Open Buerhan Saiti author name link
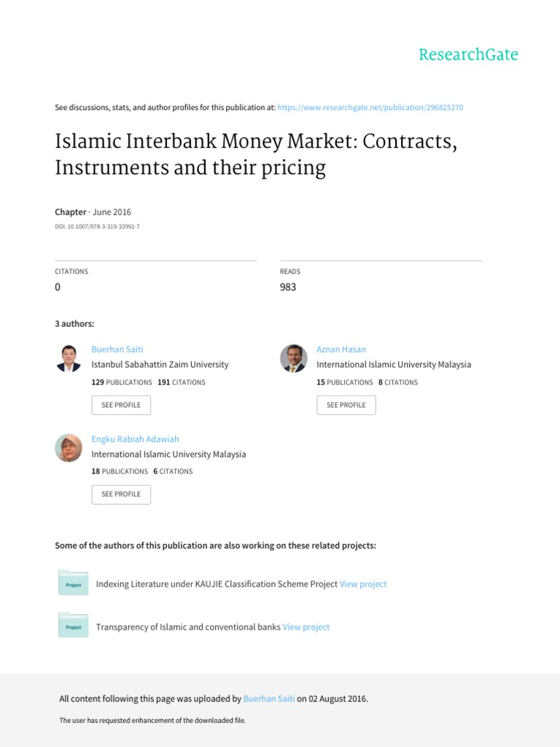Screen dimensions: 560x747 (117, 349)
